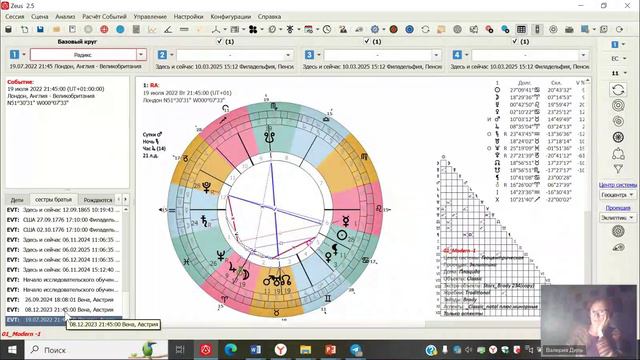
Task: Click the event list scroll-up arrow
Action: tap(125, 209)
